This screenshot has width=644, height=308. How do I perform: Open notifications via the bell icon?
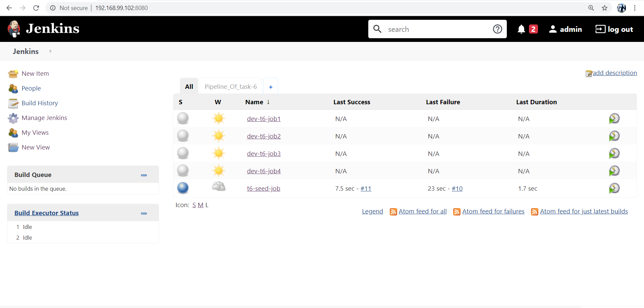click(521, 29)
